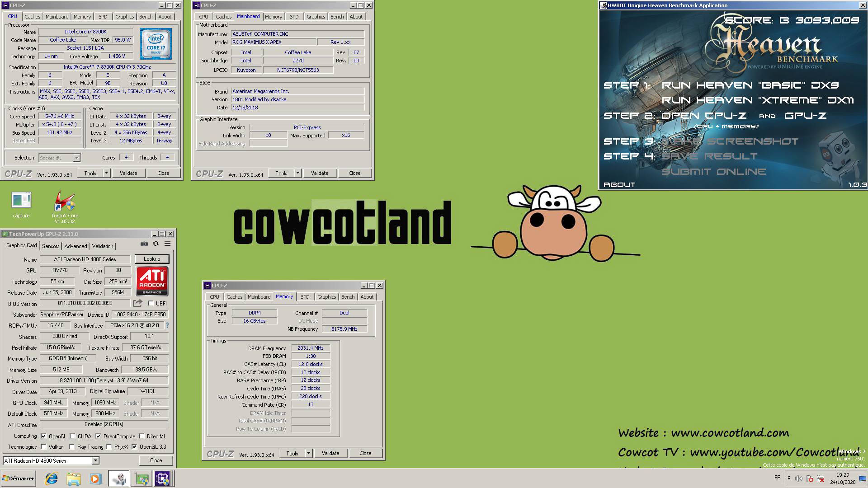Click the ROG MAXIMUS X APEX model field
This screenshot has height=488, width=868.
pyautogui.click(x=273, y=42)
